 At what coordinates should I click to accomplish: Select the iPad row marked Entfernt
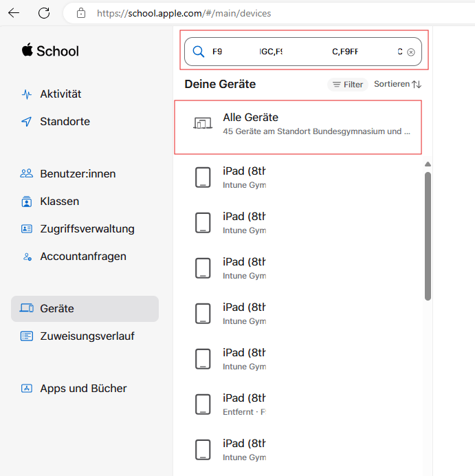coord(299,404)
